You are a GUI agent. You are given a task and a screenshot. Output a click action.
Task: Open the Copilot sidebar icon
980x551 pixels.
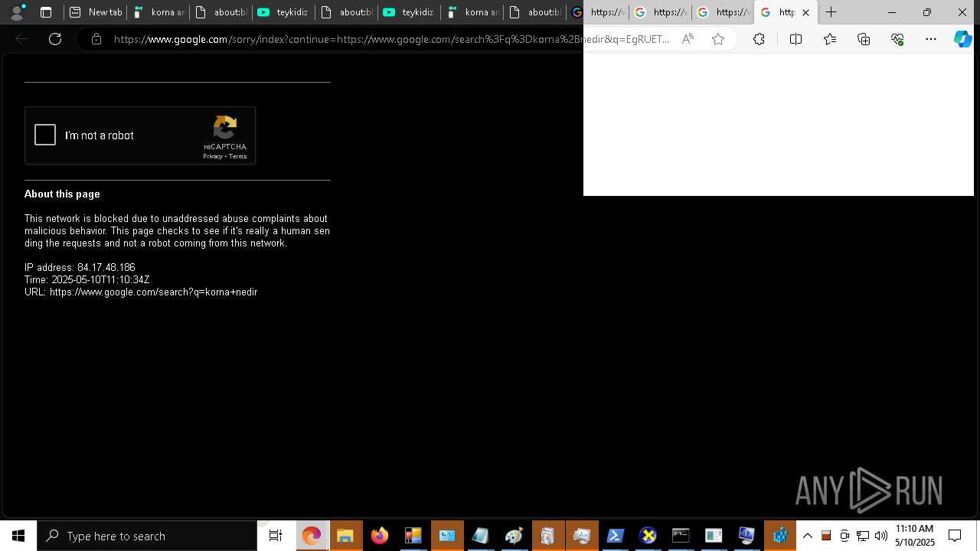coord(962,39)
